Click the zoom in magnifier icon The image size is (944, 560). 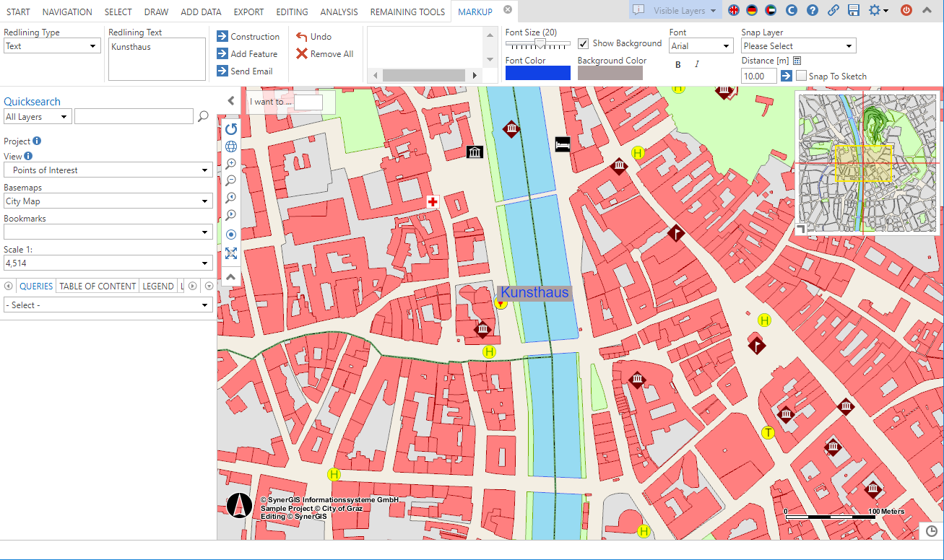pyautogui.click(x=231, y=164)
